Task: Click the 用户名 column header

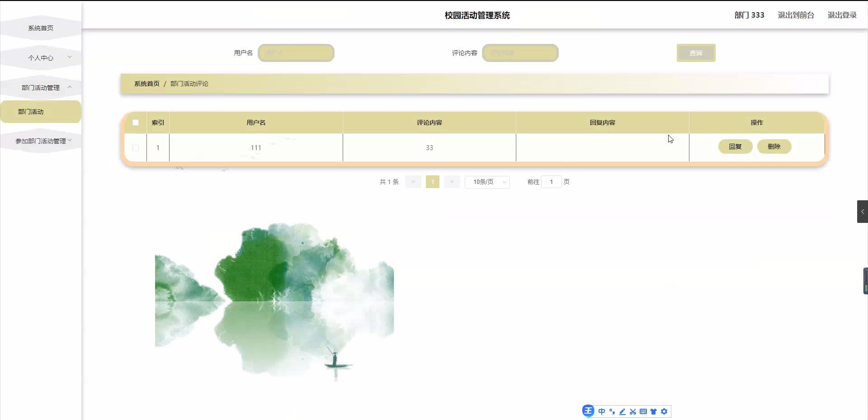Action: 256,123
